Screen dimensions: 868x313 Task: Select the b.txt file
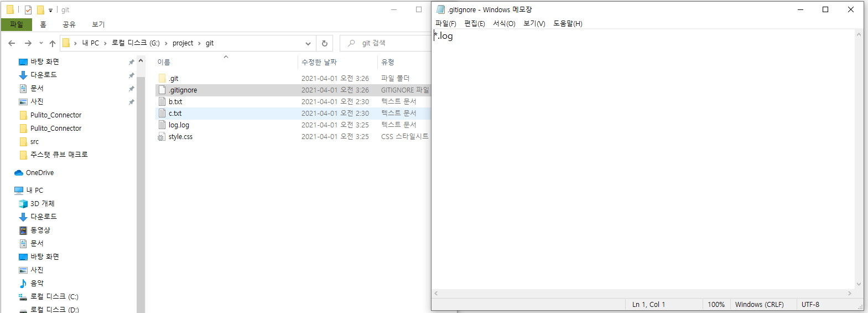293,101
